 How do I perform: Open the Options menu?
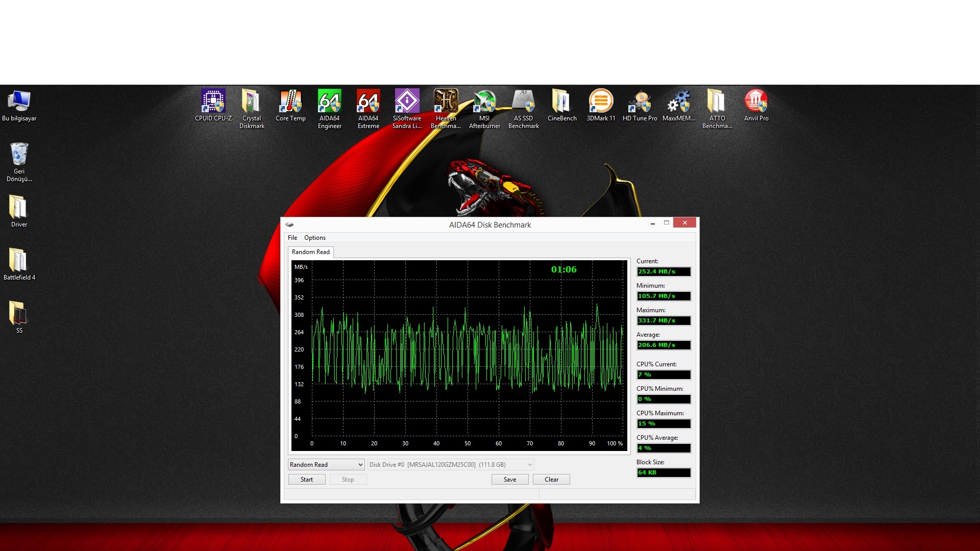pos(315,238)
